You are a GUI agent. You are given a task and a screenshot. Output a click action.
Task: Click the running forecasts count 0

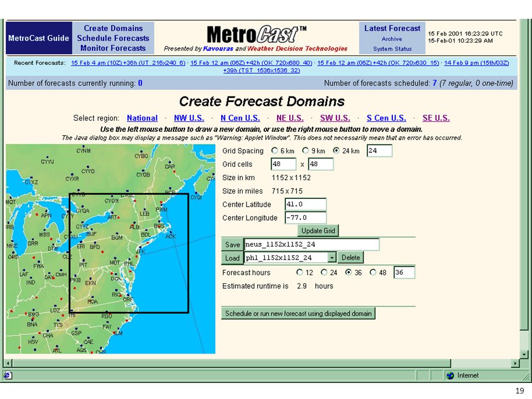[x=140, y=83]
